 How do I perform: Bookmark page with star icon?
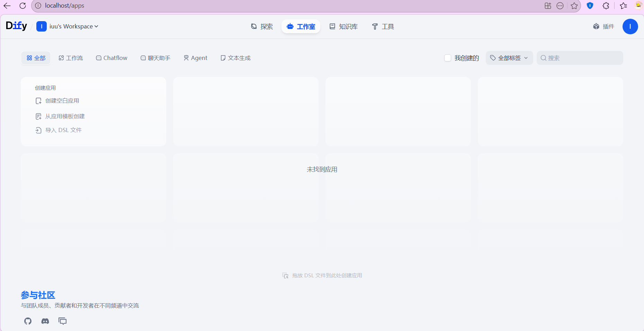click(574, 6)
